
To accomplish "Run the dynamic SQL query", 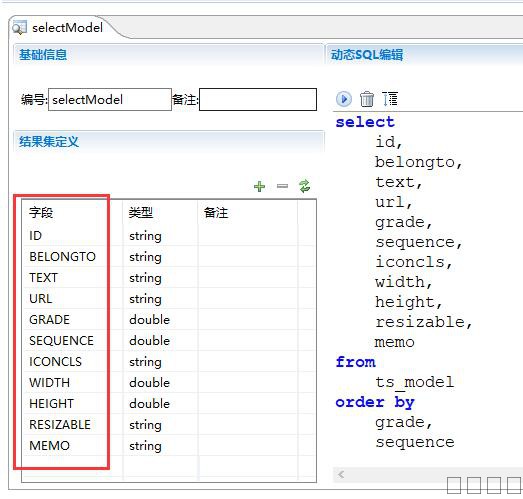I will 344,99.
